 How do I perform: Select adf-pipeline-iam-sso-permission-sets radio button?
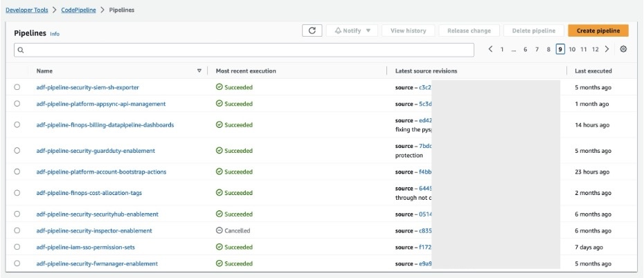click(17, 247)
